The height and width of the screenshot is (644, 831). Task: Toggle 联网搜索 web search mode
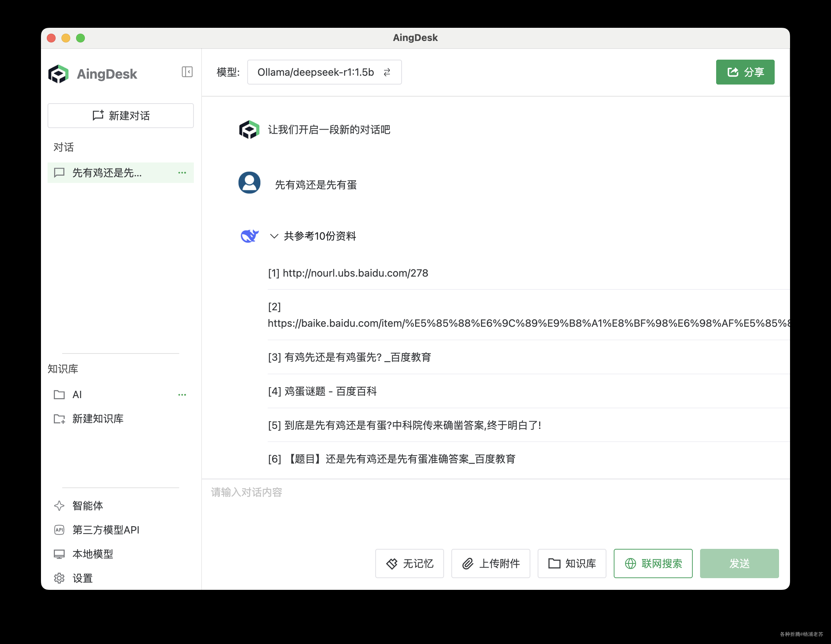(653, 563)
